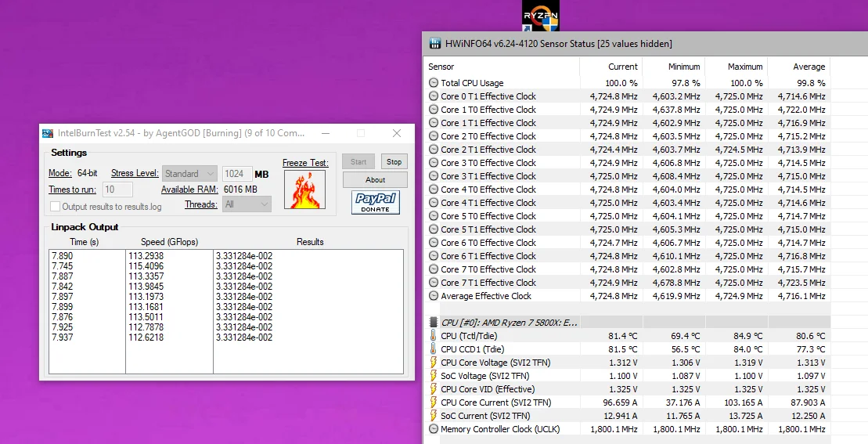
Task: Click the clock icon for Core 7 T0 Effective Clock
Action: (x=434, y=269)
